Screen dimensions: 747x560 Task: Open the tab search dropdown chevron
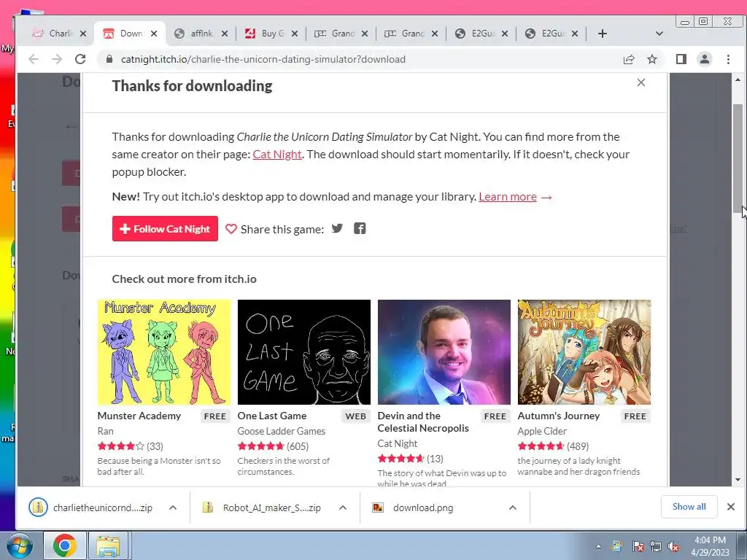659,34
